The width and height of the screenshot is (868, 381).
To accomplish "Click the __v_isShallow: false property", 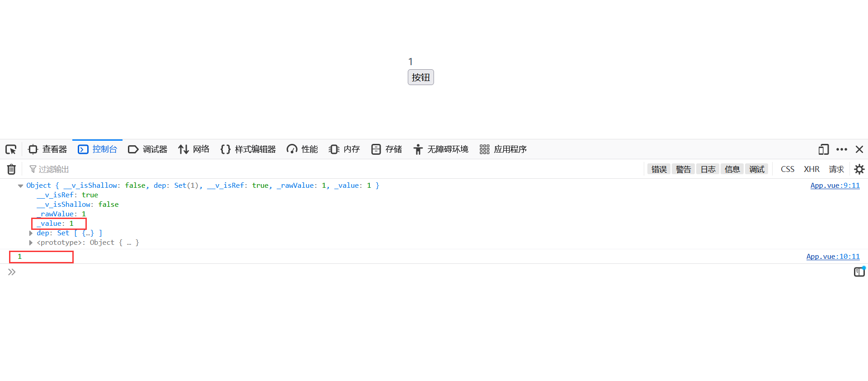I will [x=78, y=205].
